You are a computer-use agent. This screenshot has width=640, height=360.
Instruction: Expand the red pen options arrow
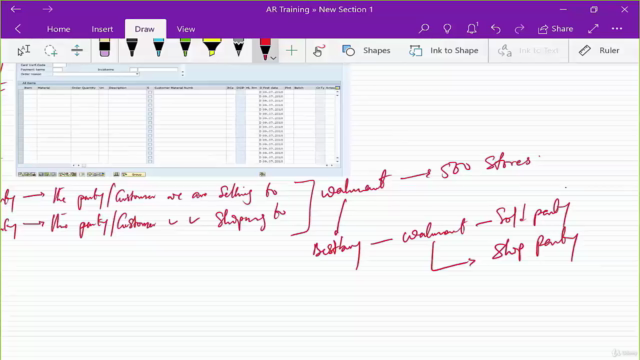(x=273, y=58)
